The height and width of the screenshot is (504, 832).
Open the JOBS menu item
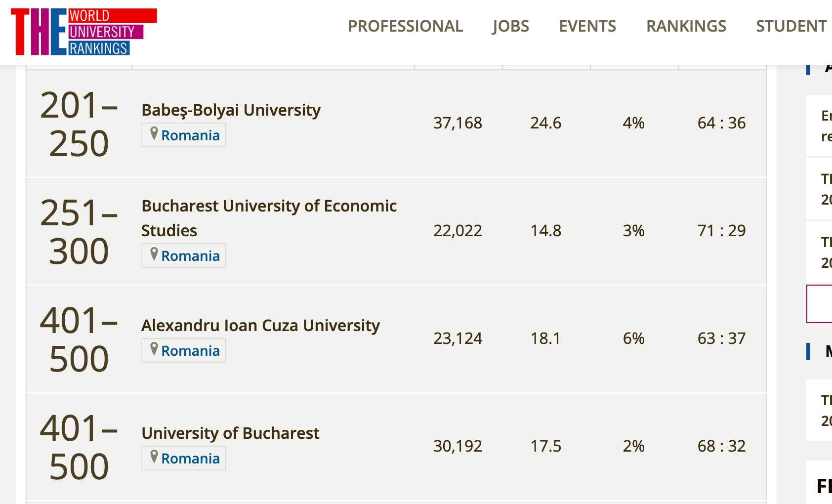tap(510, 26)
